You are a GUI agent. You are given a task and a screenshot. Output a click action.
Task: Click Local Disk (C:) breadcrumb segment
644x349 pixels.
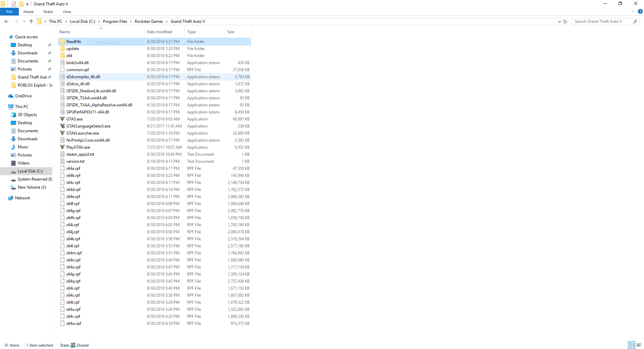coord(83,21)
